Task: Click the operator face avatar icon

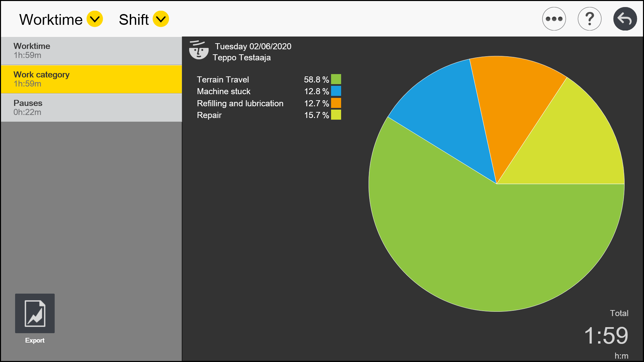Action: [199, 50]
